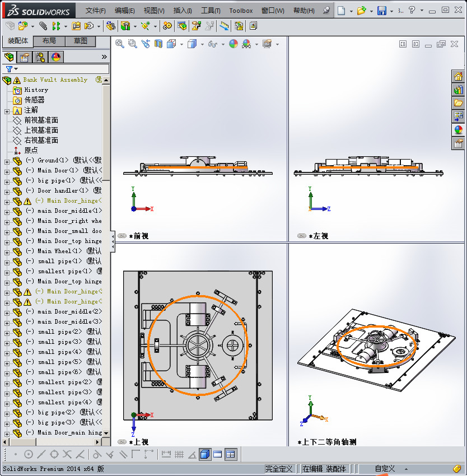Click the Apply Scene icon
This screenshot has height=476, width=467.
pyautogui.click(x=246, y=44)
